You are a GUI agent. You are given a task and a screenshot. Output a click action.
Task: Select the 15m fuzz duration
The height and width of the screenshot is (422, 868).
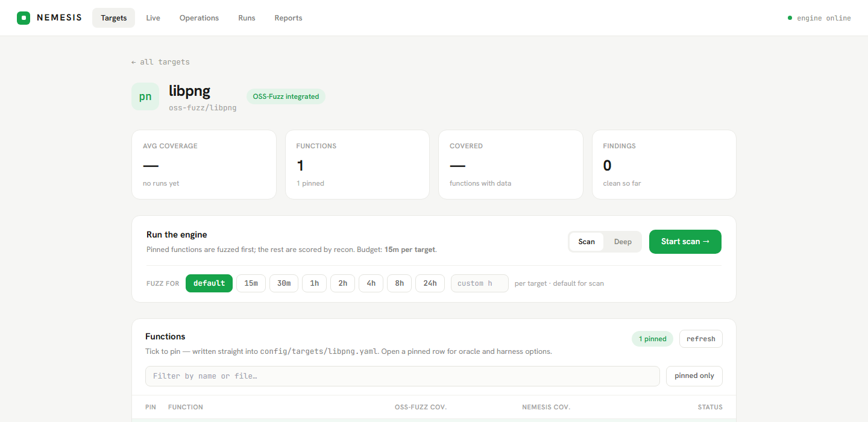point(251,283)
